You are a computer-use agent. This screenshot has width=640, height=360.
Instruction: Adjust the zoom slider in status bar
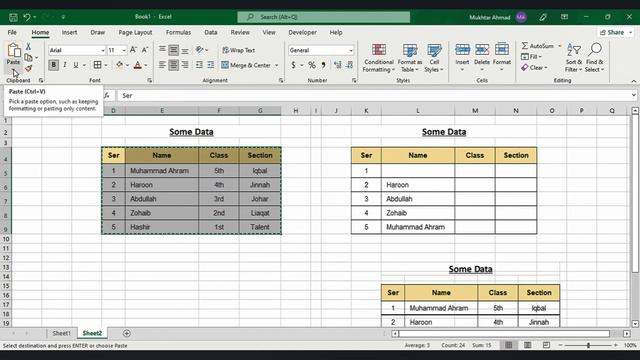tap(588, 345)
